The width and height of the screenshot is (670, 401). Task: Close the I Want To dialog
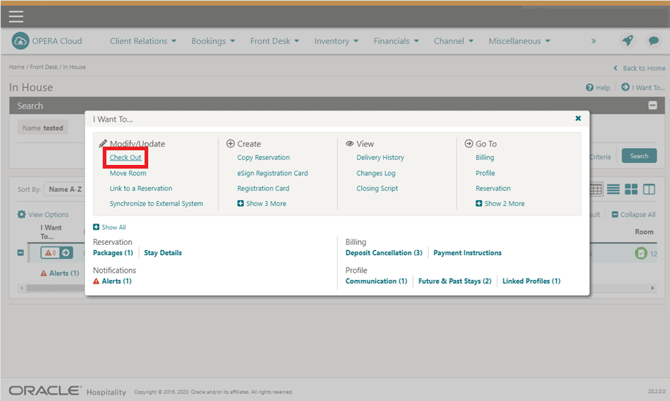point(578,118)
